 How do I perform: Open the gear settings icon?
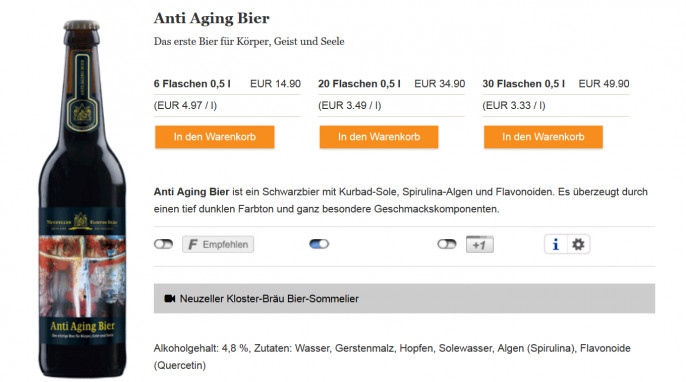(x=578, y=244)
